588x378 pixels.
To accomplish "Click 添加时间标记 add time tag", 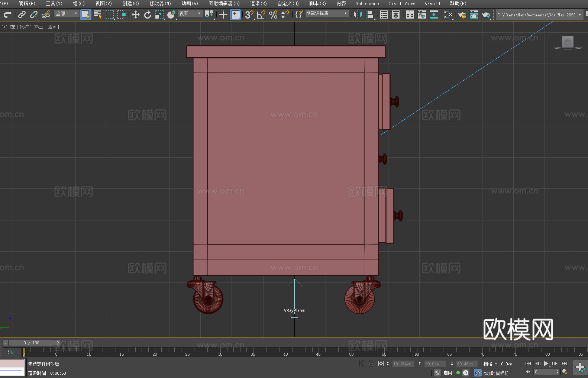I will coord(496,373).
